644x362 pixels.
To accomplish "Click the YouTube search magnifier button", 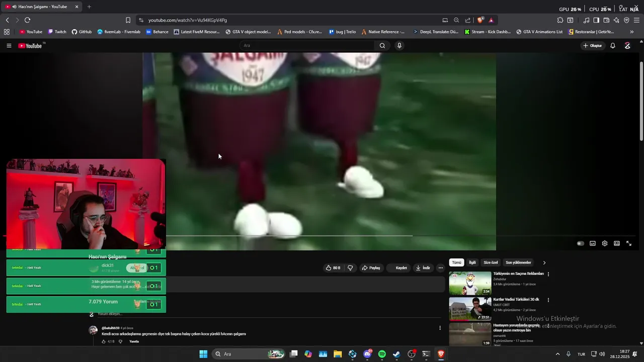I will (382, 46).
